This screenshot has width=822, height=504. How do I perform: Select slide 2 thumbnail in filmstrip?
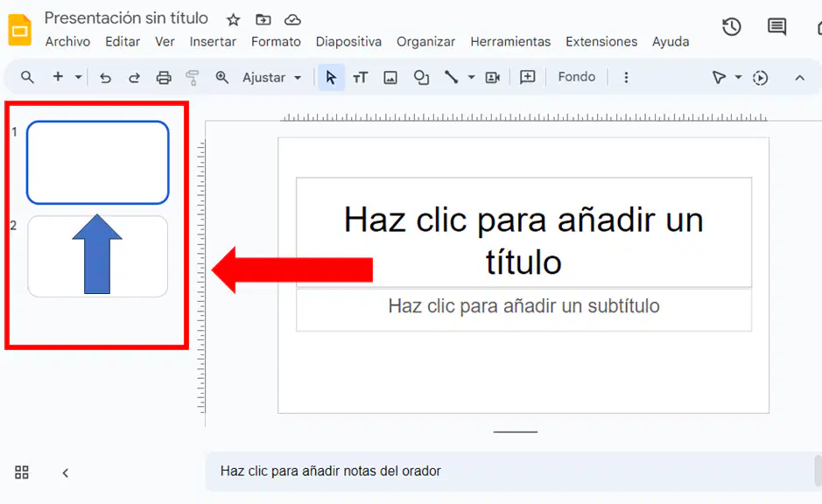coord(97,256)
